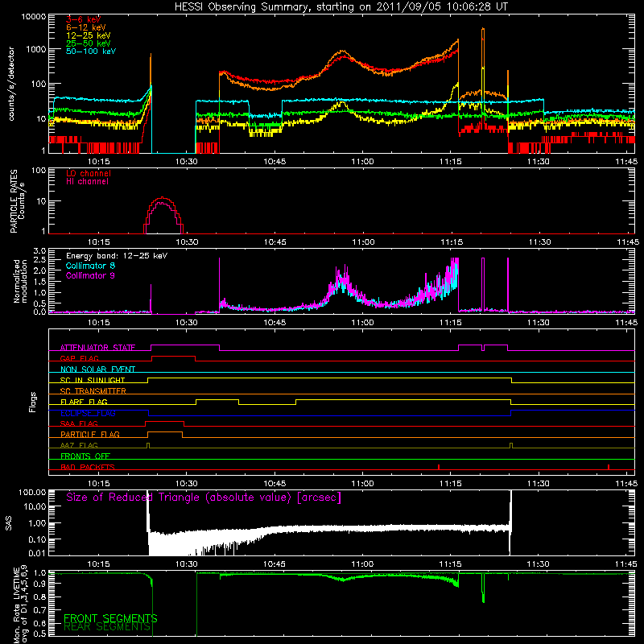The height and width of the screenshot is (644, 644).
Task: Select the HI channel legend label
Action: coord(88,182)
